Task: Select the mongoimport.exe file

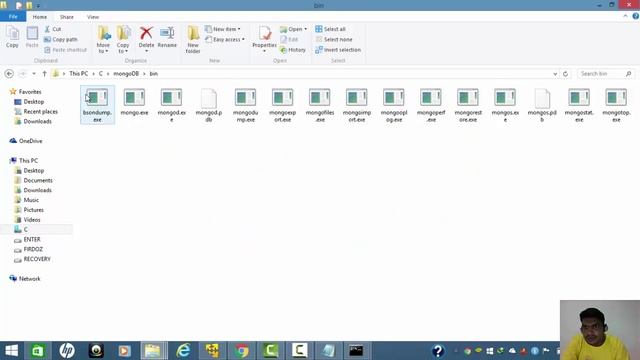Action: pyautogui.click(x=357, y=105)
